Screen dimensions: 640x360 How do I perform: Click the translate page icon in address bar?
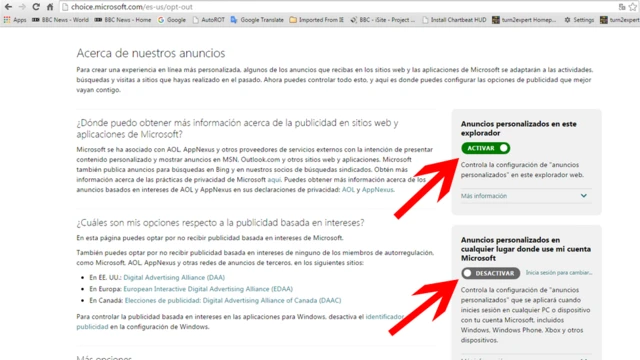point(622,7)
